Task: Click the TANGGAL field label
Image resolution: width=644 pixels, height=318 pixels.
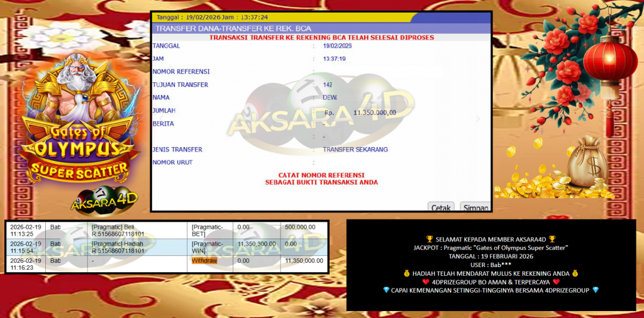Action: (x=166, y=45)
